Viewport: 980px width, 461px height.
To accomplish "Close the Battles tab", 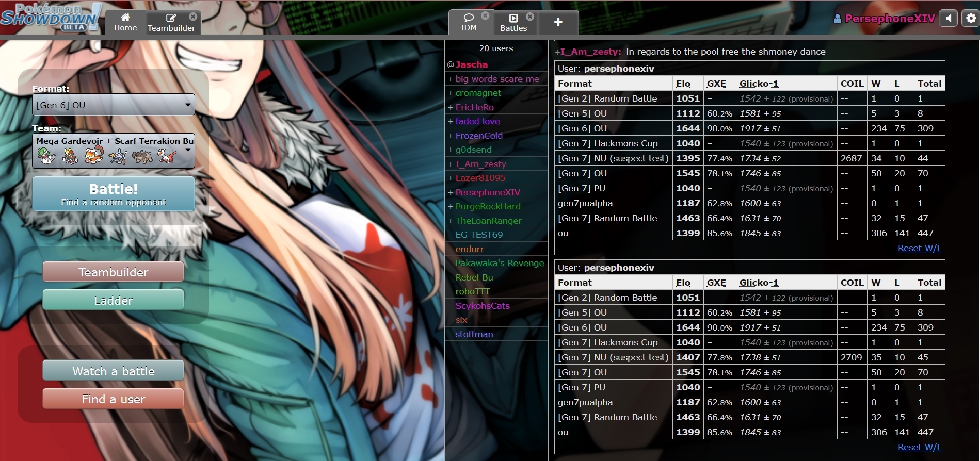I will [x=530, y=17].
